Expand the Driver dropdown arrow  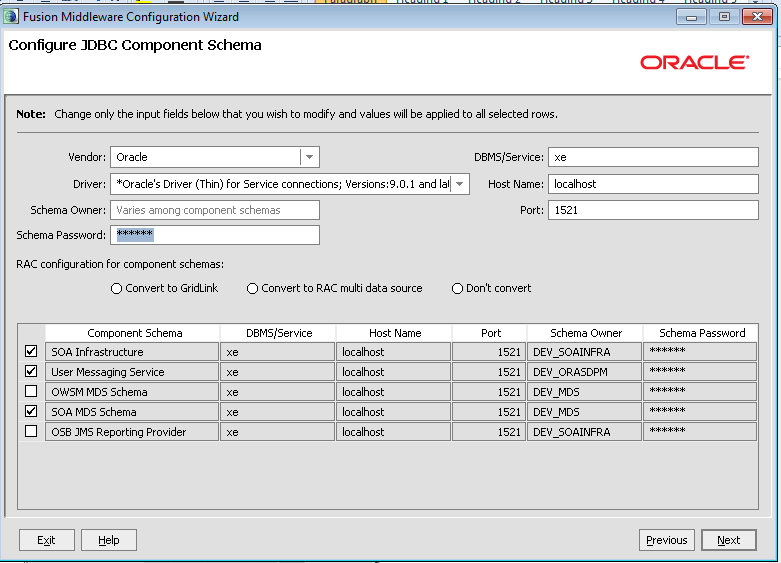tap(459, 184)
